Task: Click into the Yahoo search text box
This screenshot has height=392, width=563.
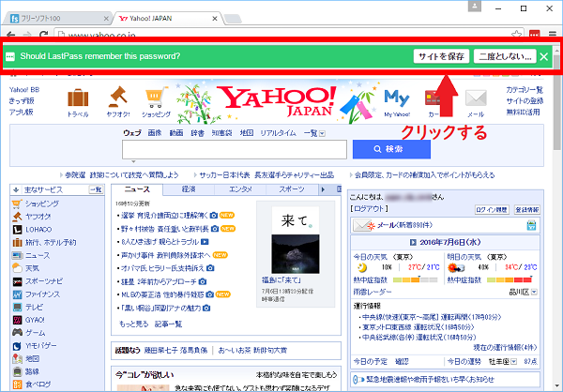Action: [236, 150]
